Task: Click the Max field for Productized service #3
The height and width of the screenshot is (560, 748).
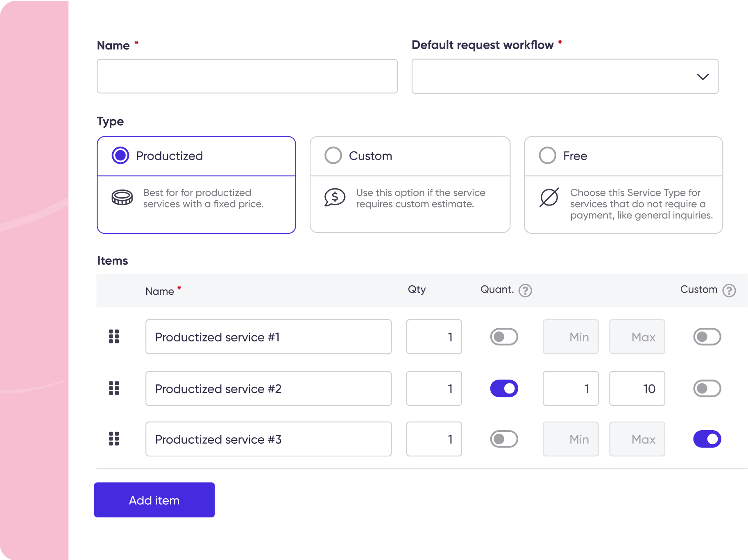Action: [x=637, y=439]
